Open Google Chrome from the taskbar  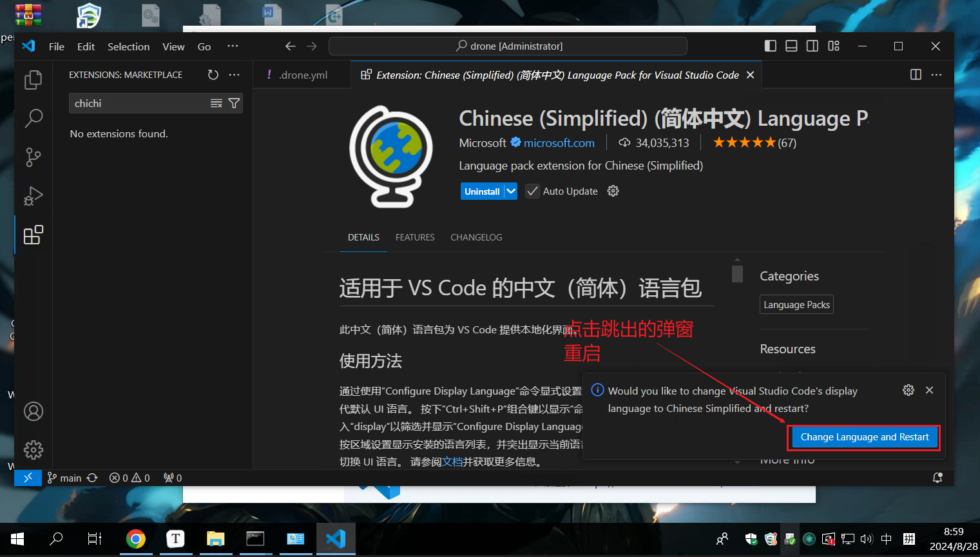pos(135,539)
